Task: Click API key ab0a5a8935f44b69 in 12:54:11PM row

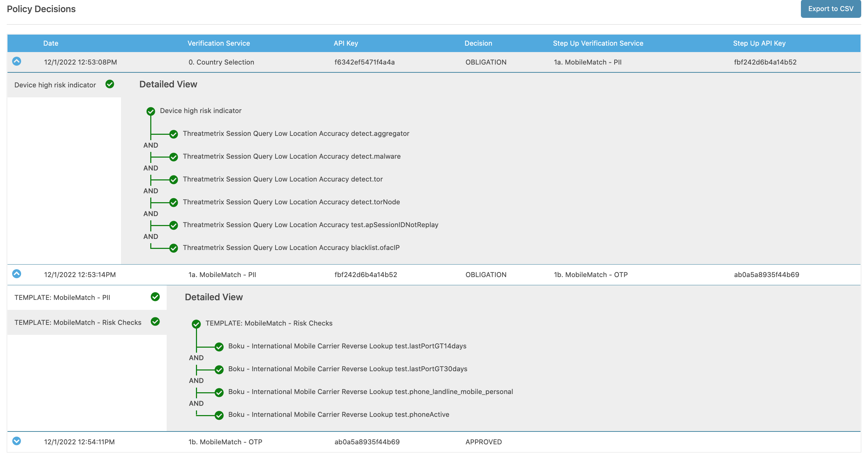Action: [367, 442]
